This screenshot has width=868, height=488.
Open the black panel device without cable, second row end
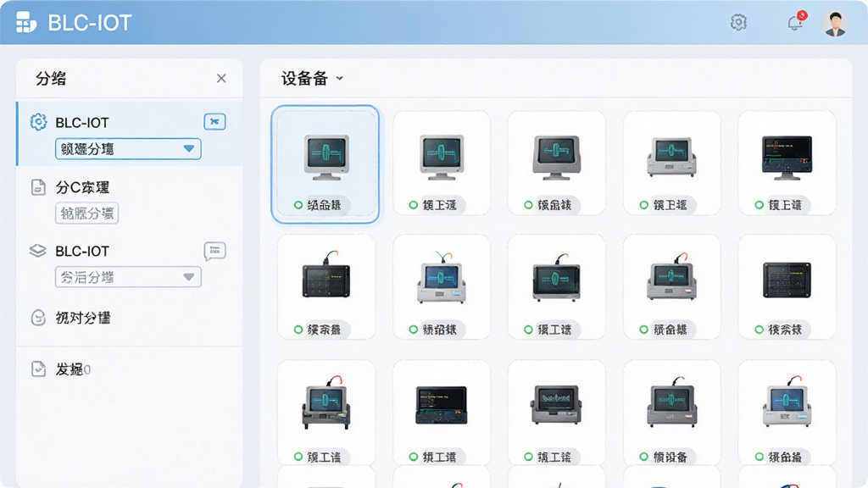click(x=787, y=287)
